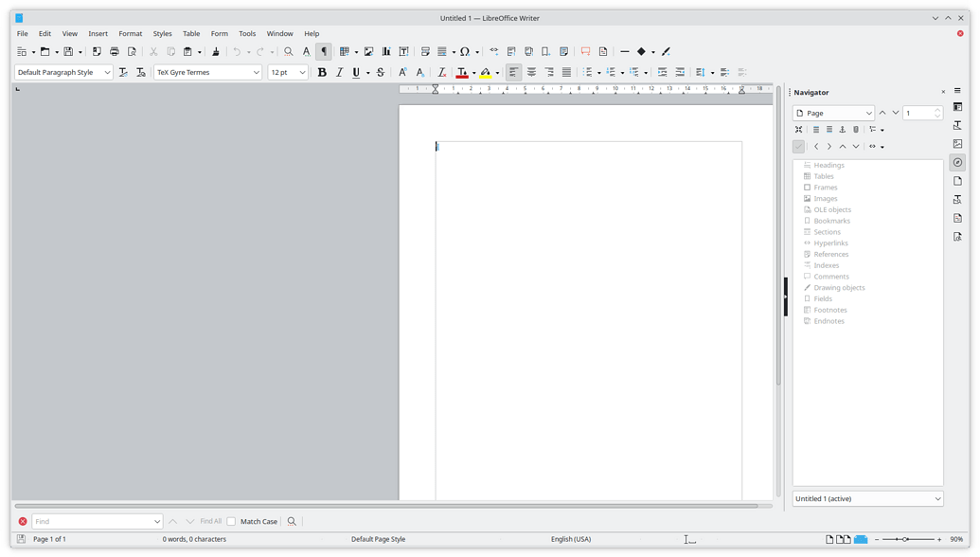Insert a hyperlink icon
This screenshot has height=557, width=980.
click(x=493, y=52)
